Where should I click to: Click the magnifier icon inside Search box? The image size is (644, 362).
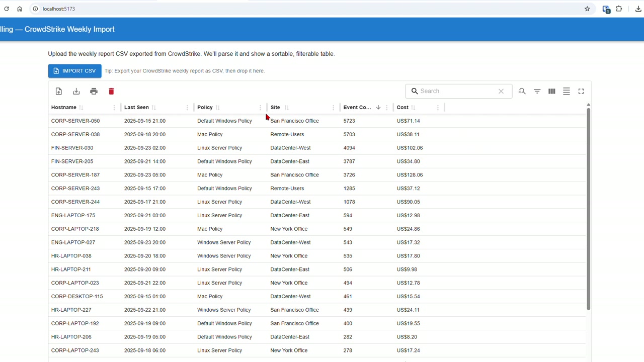[415, 91]
